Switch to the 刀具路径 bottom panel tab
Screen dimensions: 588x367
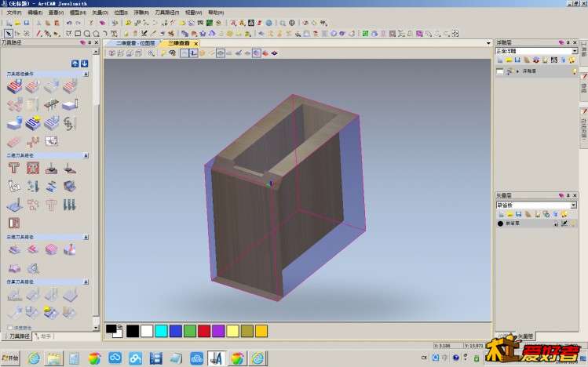(20, 336)
